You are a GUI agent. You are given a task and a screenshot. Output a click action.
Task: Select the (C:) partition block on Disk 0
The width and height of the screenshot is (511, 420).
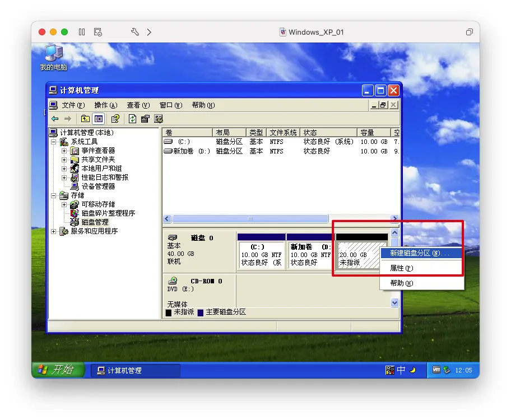point(261,252)
